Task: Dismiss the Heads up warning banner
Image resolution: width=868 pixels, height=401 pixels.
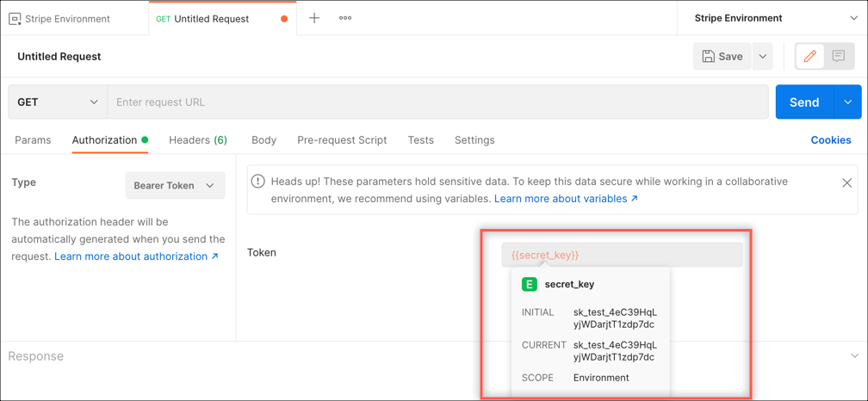Action: 846,182
